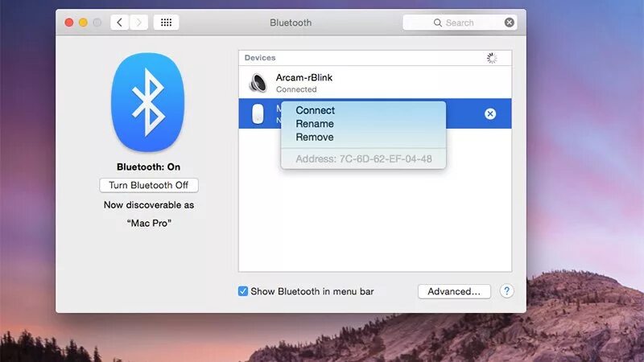Click into the Search field
Viewport: 644px width, 362px height.
click(460, 23)
